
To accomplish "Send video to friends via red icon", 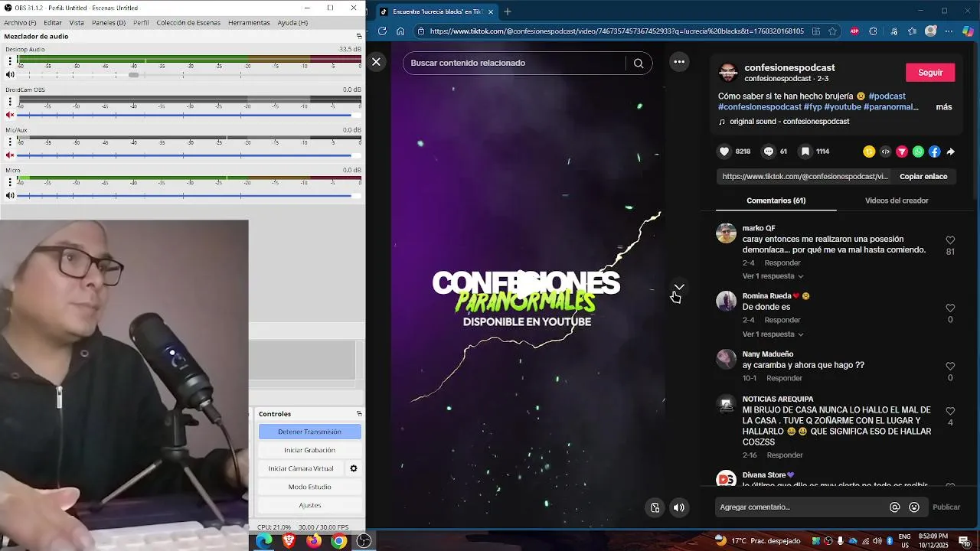I will pyautogui.click(x=902, y=152).
